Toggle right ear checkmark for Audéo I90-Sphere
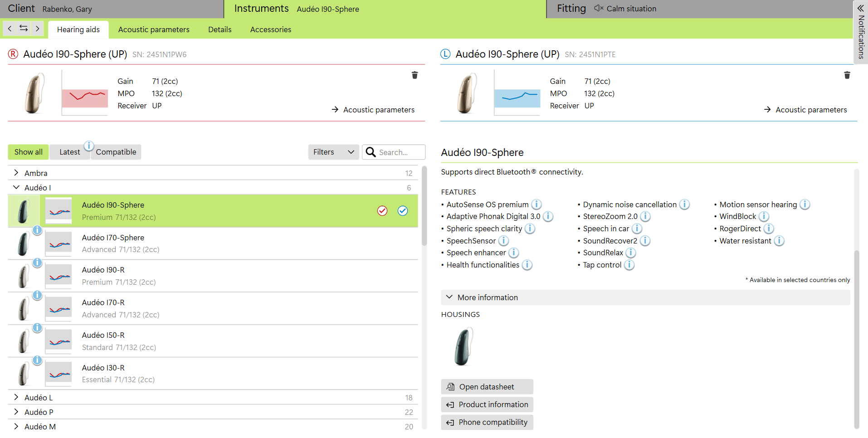868x438 pixels. pyautogui.click(x=382, y=211)
